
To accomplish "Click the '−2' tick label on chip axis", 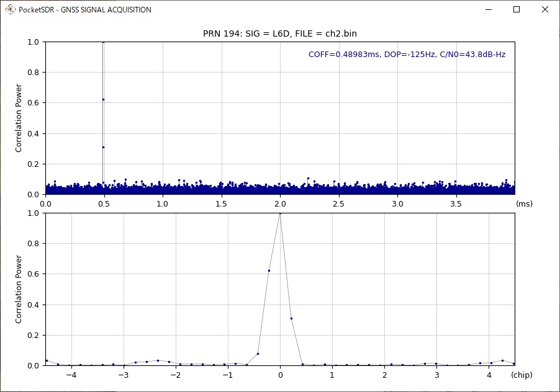I will click(x=176, y=375).
